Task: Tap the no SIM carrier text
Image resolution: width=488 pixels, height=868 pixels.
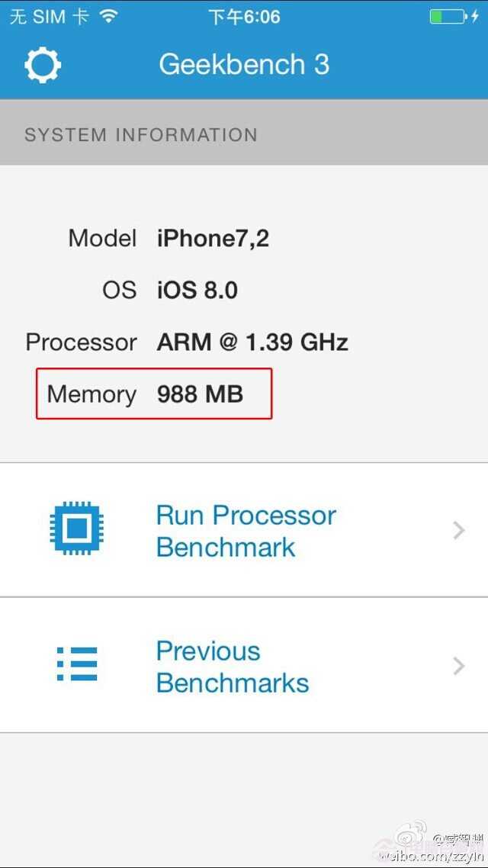Action: click(49, 16)
